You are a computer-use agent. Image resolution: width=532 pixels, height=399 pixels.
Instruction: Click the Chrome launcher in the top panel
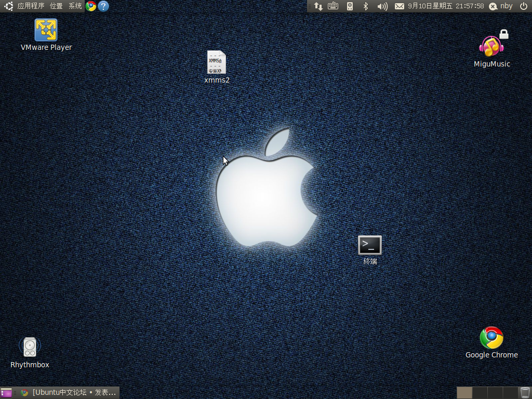[90, 6]
